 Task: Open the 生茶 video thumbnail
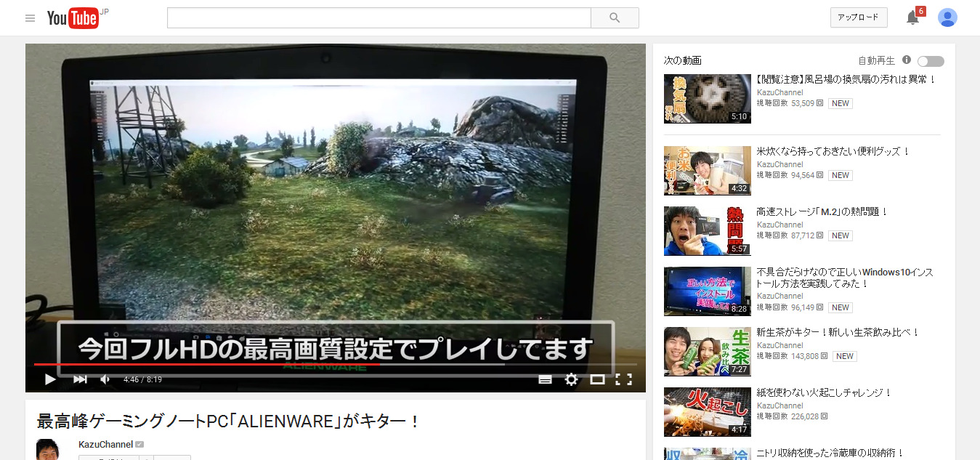(x=708, y=352)
